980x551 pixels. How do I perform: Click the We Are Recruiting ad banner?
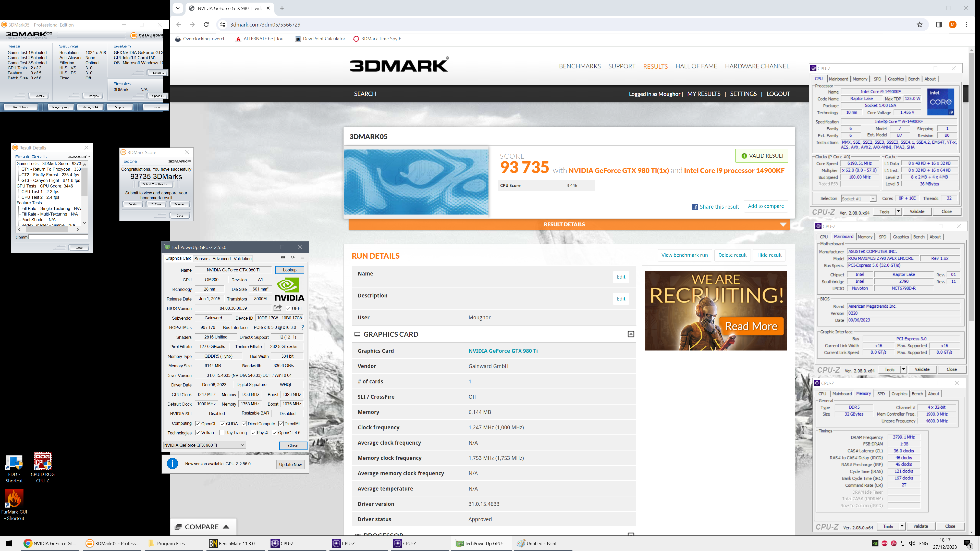coord(716,311)
